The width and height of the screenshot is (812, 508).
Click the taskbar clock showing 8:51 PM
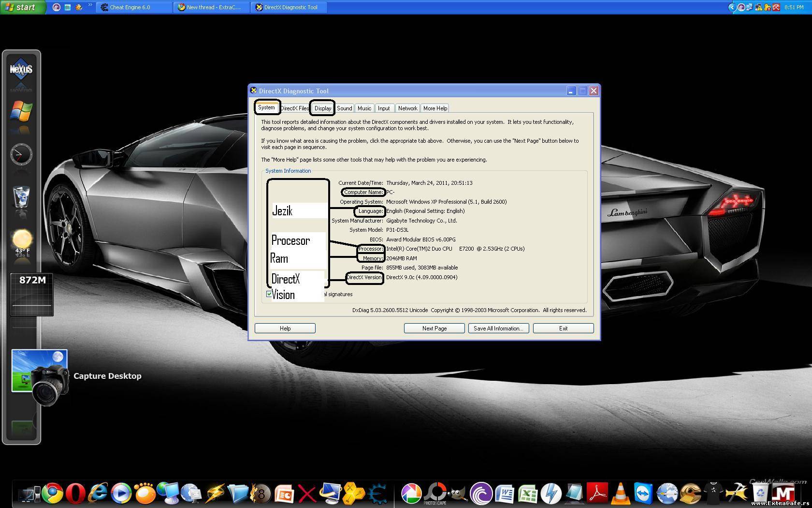pos(794,7)
